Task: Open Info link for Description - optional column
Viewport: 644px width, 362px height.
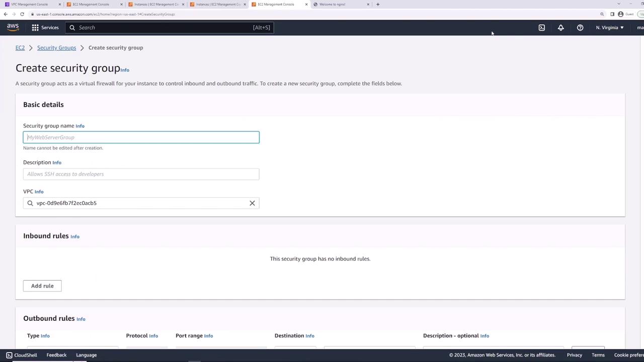Action: [x=485, y=336]
